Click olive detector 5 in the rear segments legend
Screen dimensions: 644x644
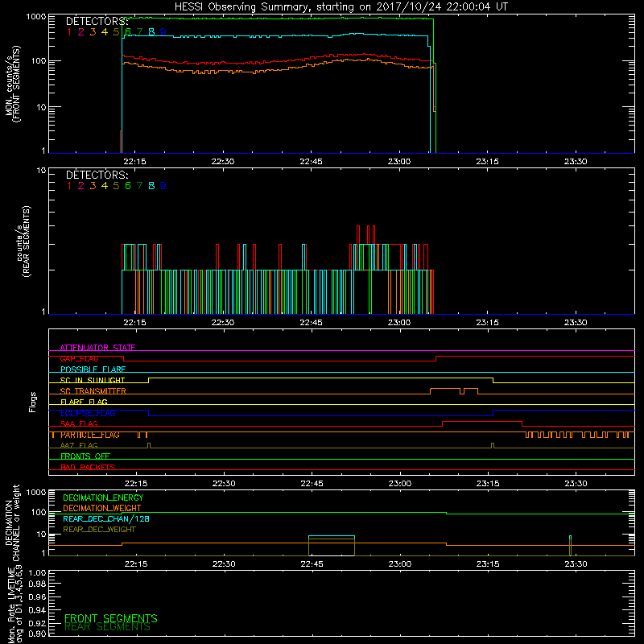click(116, 186)
